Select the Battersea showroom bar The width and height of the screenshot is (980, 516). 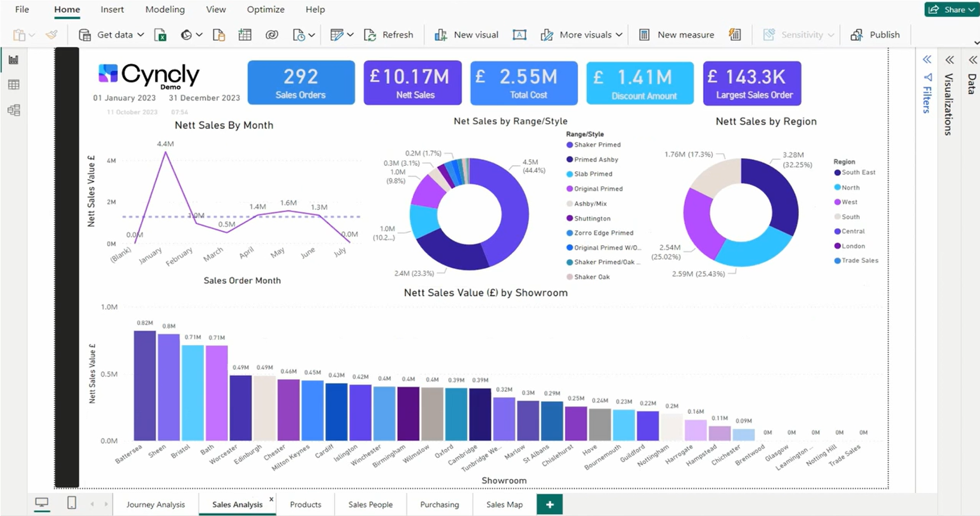tap(145, 386)
